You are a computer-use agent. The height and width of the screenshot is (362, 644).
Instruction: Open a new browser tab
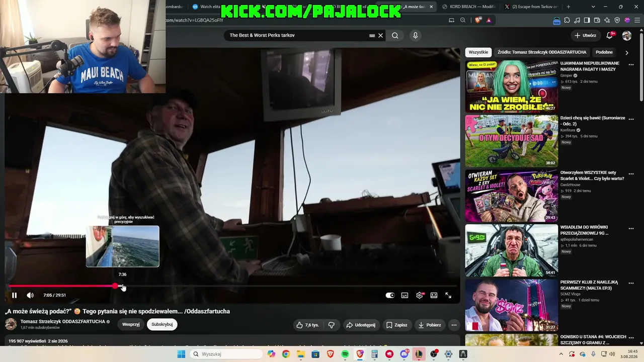pos(569,7)
